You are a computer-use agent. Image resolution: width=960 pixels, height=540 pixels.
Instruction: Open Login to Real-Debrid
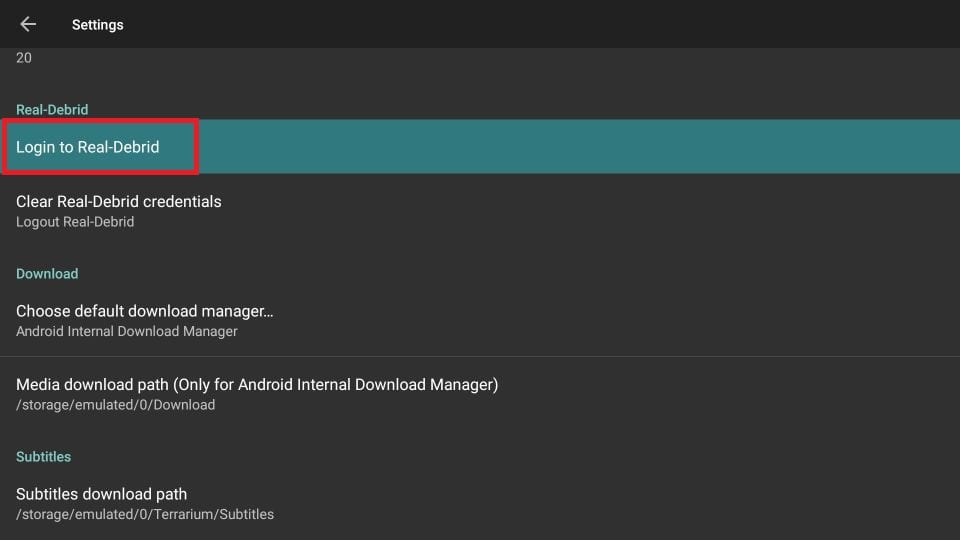click(480, 147)
